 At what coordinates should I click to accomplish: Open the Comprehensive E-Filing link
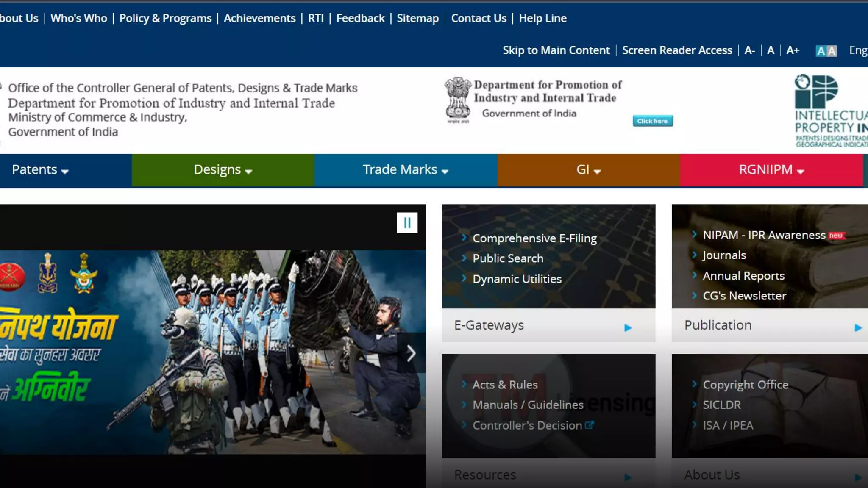pyautogui.click(x=534, y=238)
